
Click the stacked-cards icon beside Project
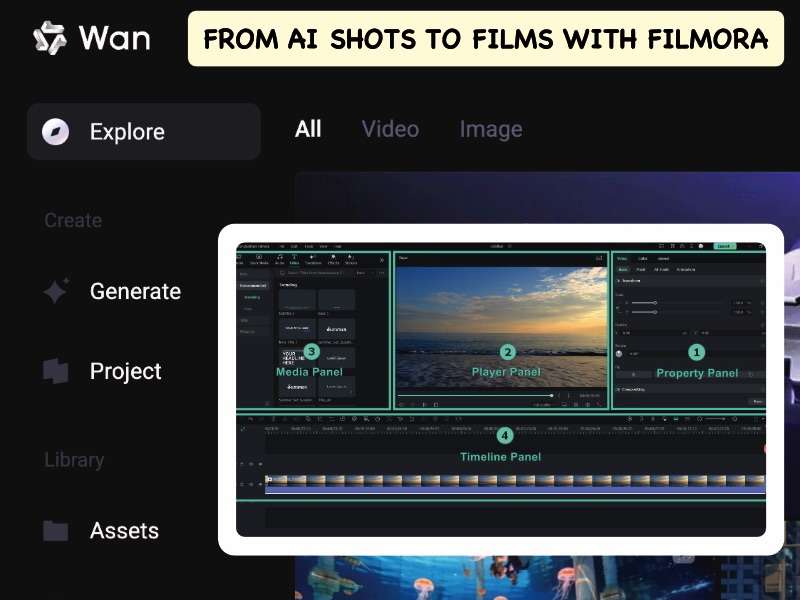56,371
